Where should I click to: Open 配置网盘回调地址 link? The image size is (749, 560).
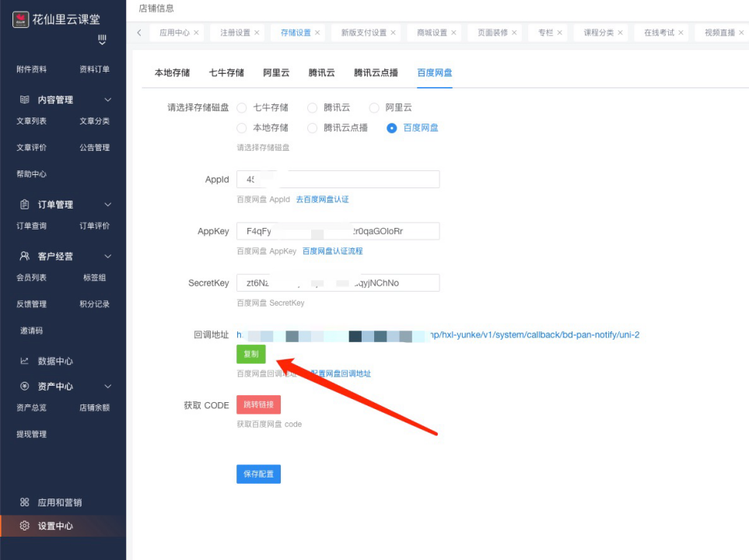[x=341, y=373]
